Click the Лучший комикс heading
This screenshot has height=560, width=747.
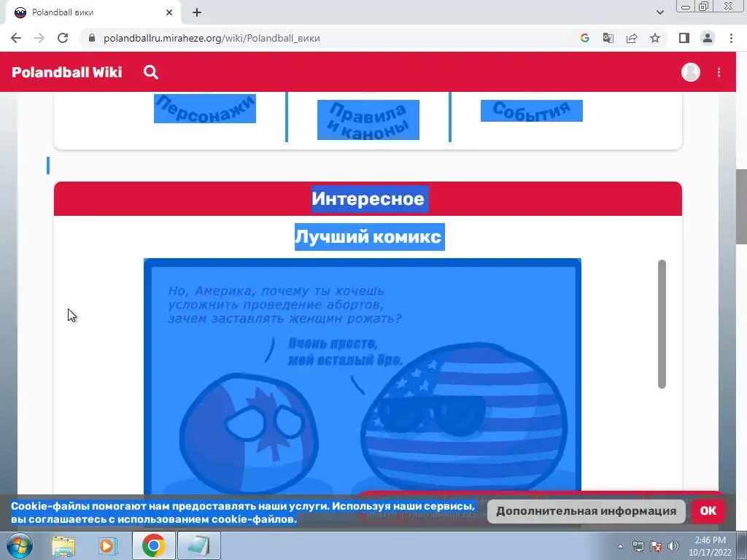[x=370, y=237]
